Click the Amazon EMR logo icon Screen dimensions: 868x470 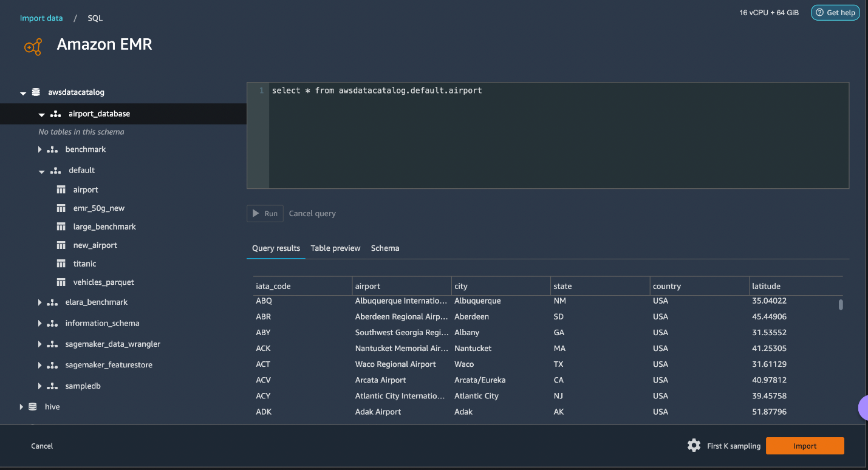[x=32, y=46]
